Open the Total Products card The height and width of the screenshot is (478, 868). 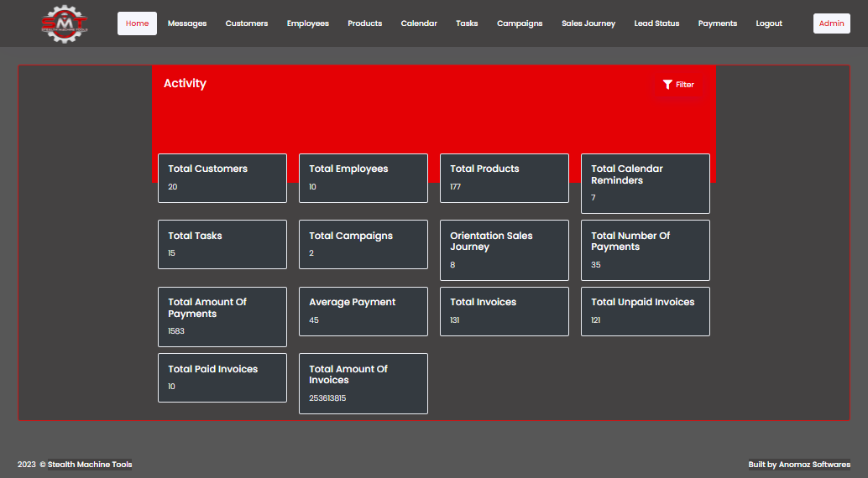tap(505, 178)
